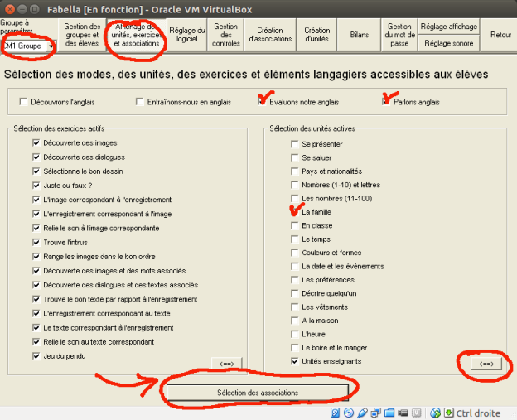The width and height of the screenshot is (517, 420).
Task: Uncheck Découverte des images et des mots associés
Action: click(x=36, y=271)
